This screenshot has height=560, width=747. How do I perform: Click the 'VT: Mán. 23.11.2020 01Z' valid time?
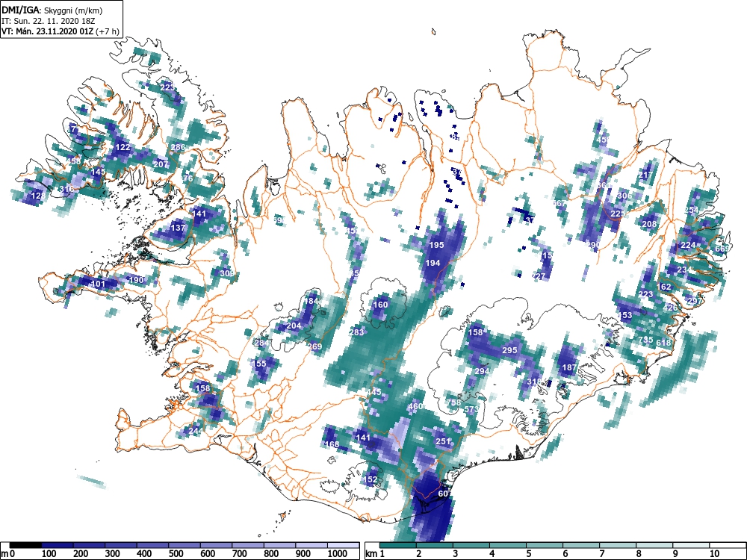pos(48,31)
